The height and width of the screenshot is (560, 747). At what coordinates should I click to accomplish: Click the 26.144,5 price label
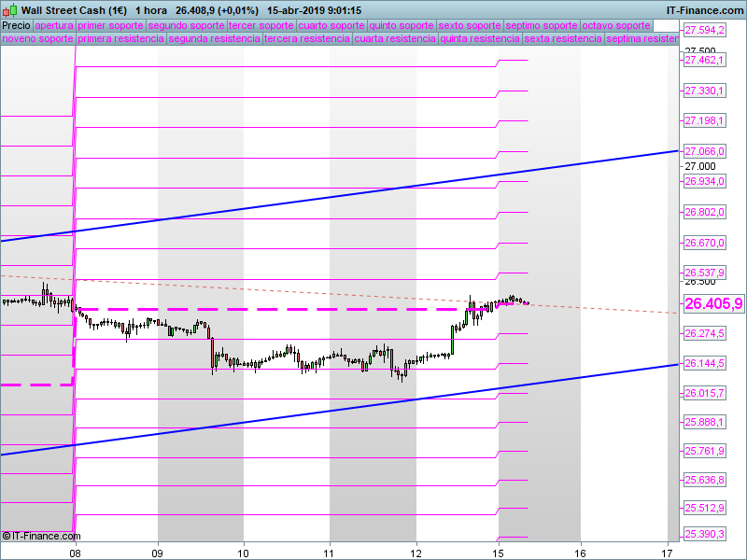coord(705,363)
